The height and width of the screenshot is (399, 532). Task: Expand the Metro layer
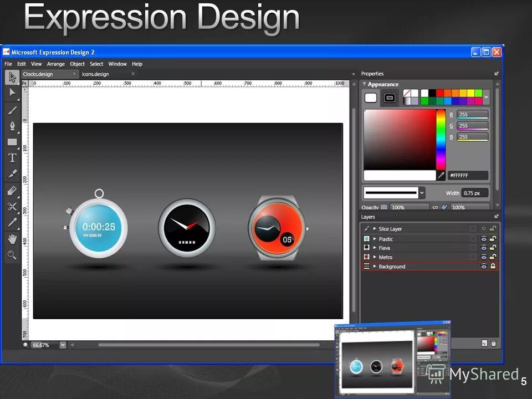tap(375, 257)
